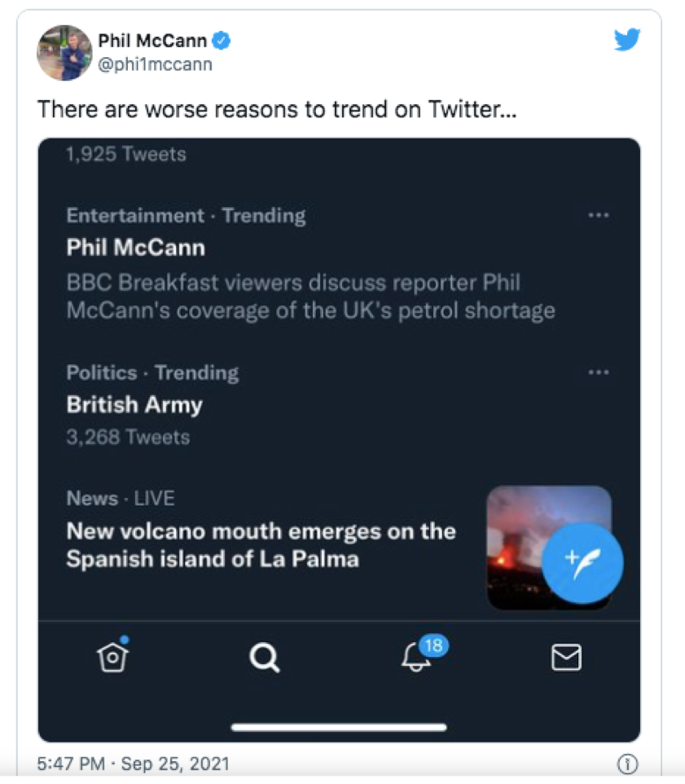Open the messages envelope tab
This screenshot has height=784, width=685.
click(x=566, y=657)
